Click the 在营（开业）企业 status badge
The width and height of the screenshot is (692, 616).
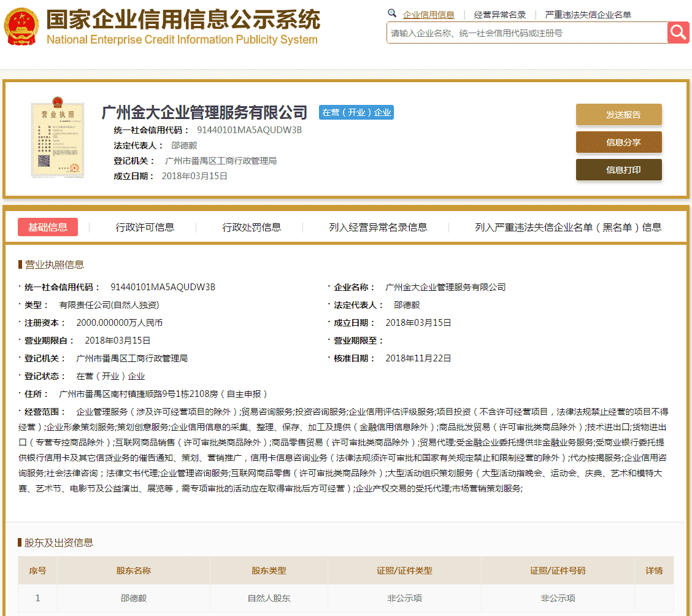[x=356, y=112]
